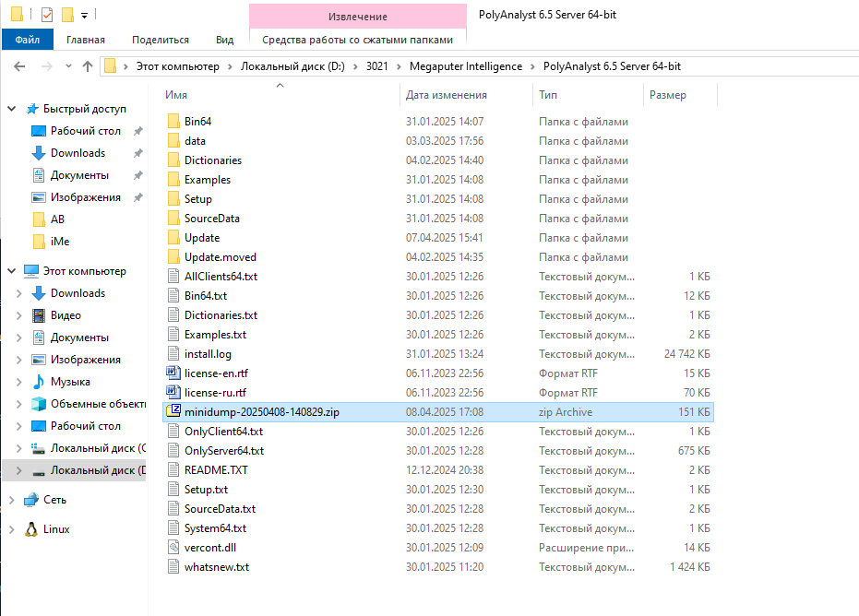Select the System64.txt file name

(215, 527)
